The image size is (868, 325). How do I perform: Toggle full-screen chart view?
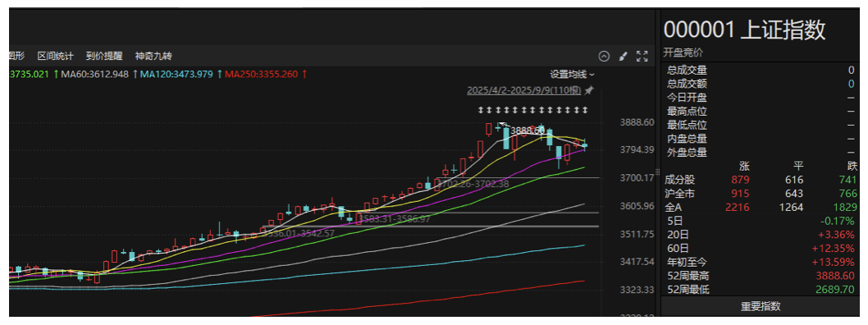pos(642,56)
